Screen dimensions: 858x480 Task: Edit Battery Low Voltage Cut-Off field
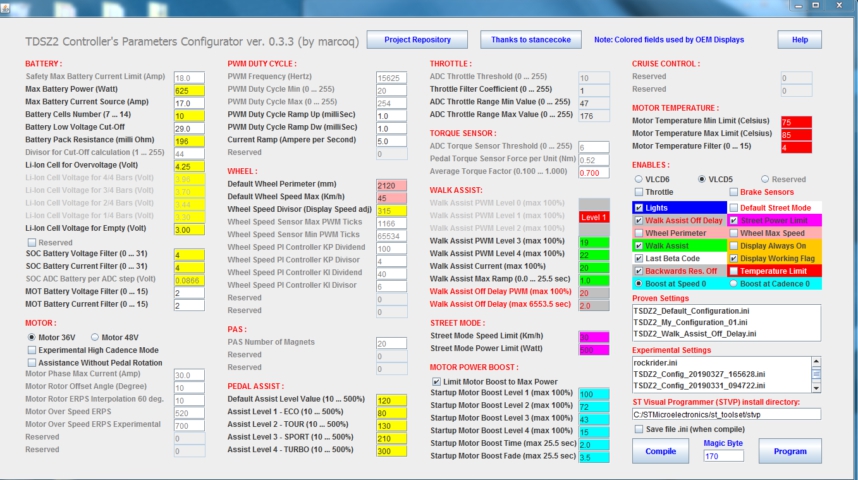tap(189, 128)
